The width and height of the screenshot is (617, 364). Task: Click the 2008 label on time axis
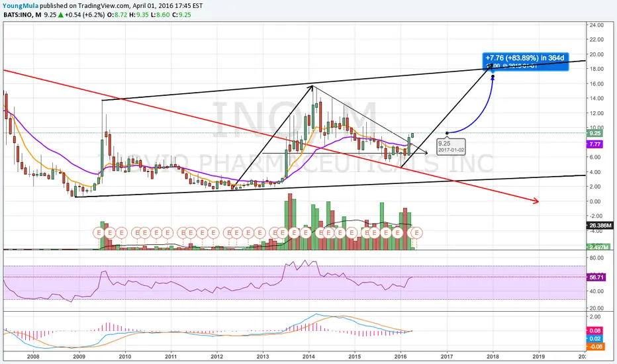tap(34, 357)
